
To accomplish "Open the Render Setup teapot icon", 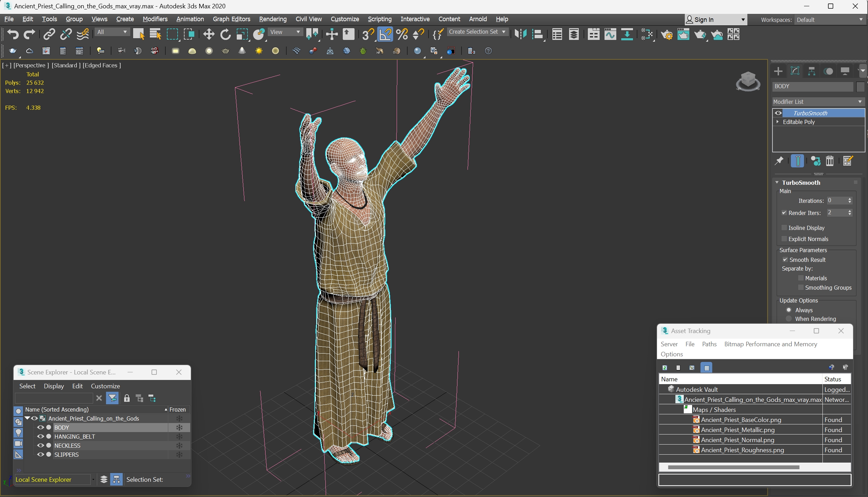I will click(667, 34).
